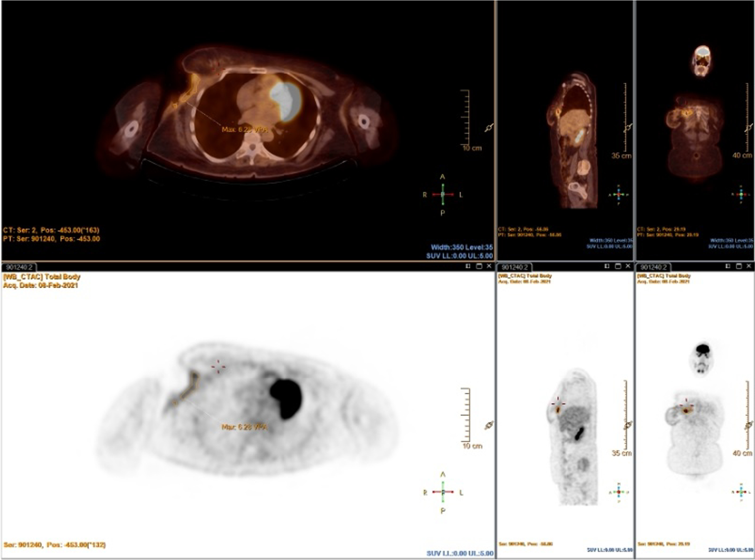Select the 901240:2 tab above the axial PET
Screen dimensions: 755x560
pos(20,267)
